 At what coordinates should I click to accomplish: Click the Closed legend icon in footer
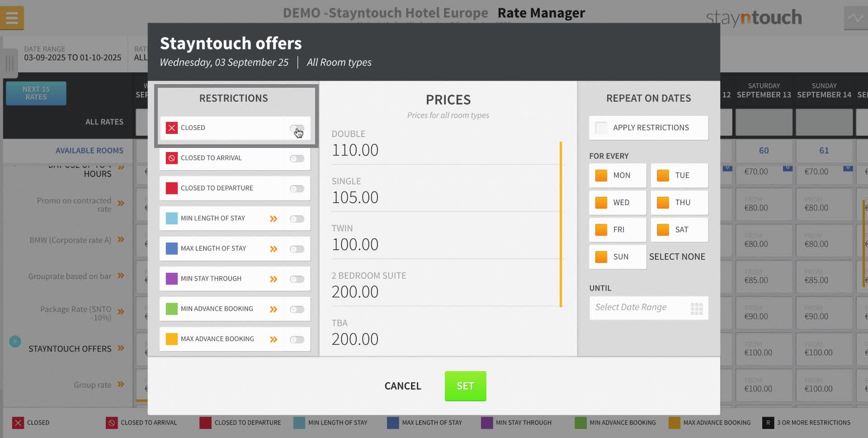point(18,423)
